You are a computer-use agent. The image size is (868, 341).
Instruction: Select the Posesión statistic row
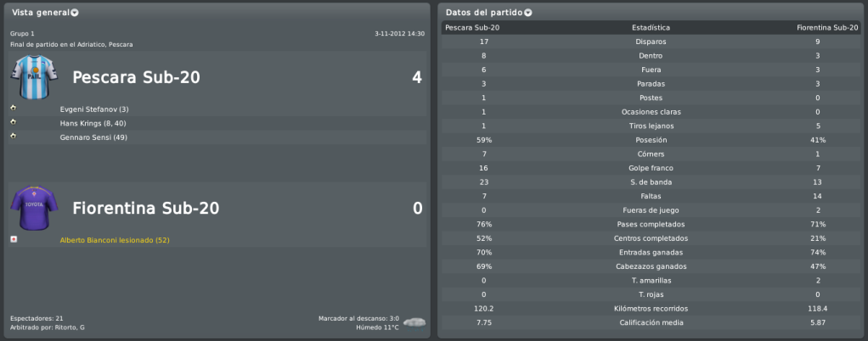pyautogui.click(x=651, y=140)
